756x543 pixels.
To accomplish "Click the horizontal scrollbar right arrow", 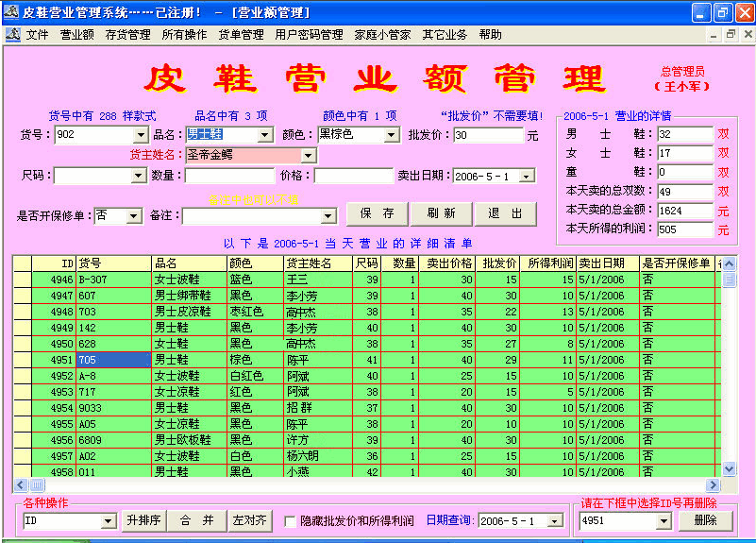I will tap(714, 484).
